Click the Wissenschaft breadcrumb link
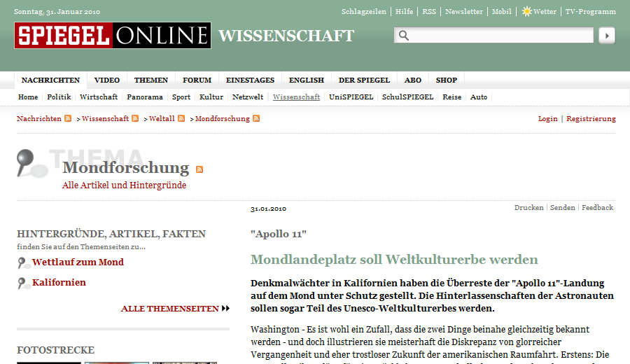 click(105, 118)
